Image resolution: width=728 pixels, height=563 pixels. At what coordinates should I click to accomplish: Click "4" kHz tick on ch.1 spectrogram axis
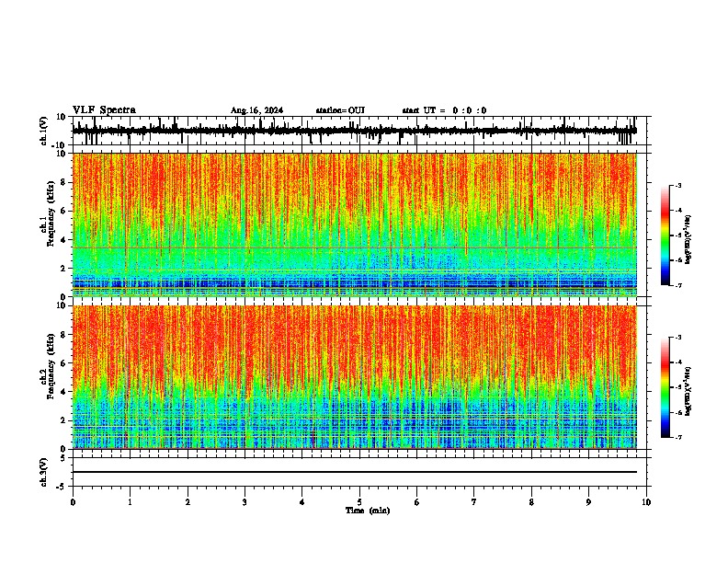pyautogui.click(x=64, y=240)
